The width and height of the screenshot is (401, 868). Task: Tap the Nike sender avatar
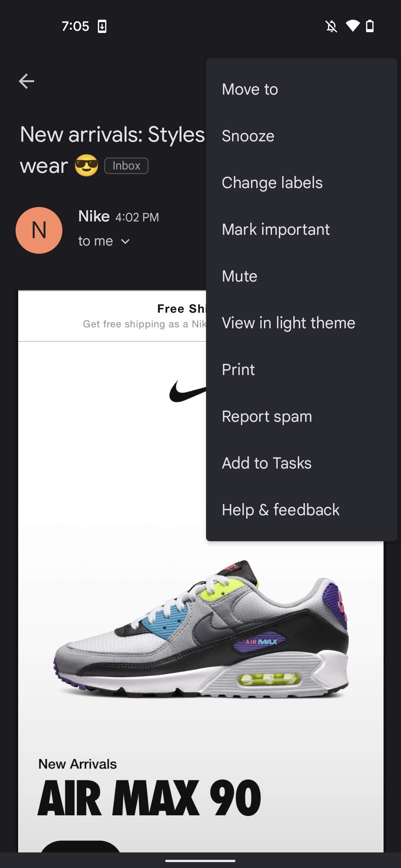(39, 230)
